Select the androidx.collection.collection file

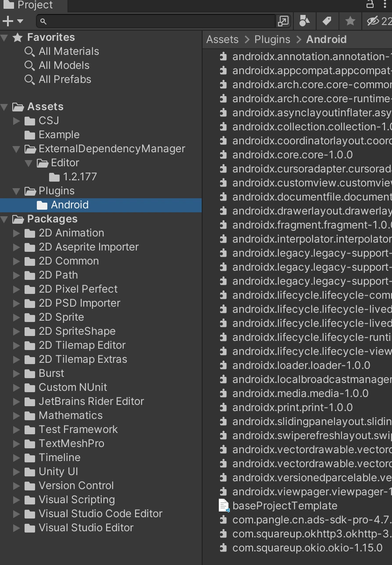point(312,127)
